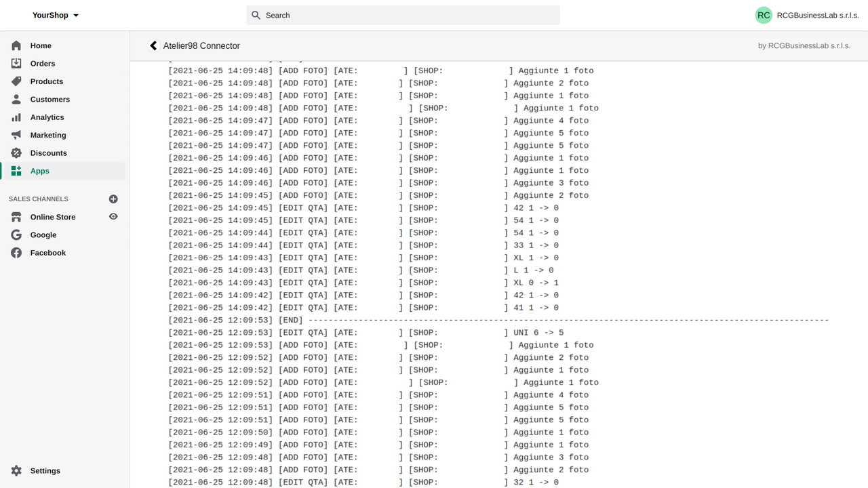Click the Search input field

click(x=403, y=15)
